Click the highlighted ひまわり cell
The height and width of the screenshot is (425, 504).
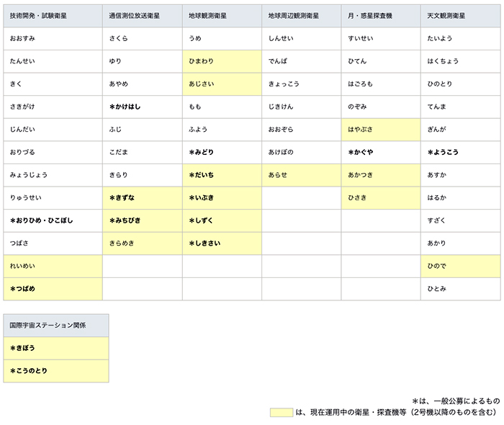[222, 61]
